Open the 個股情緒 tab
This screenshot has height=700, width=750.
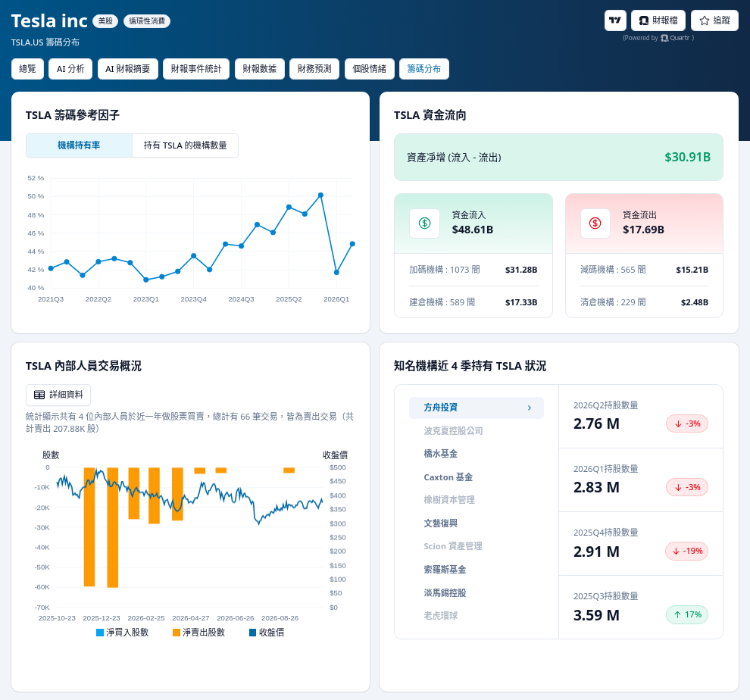coord(369,69)
